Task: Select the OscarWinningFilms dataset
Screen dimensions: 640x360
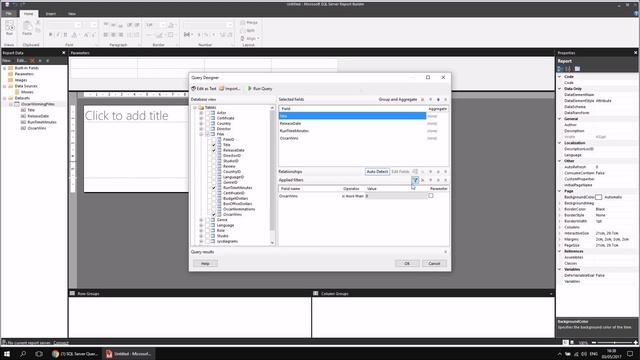Action: click(x=38, y=104)
